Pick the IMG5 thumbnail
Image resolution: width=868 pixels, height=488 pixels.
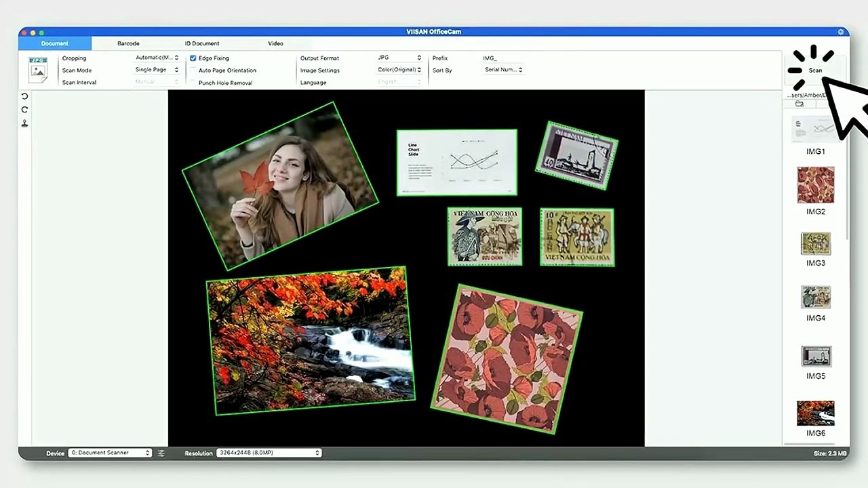pos(815,357)
